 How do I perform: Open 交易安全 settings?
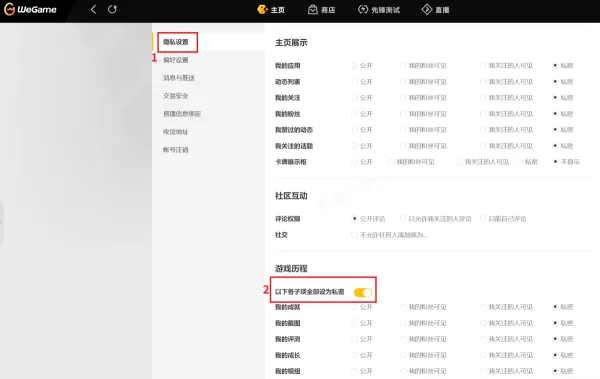[176, 96]
